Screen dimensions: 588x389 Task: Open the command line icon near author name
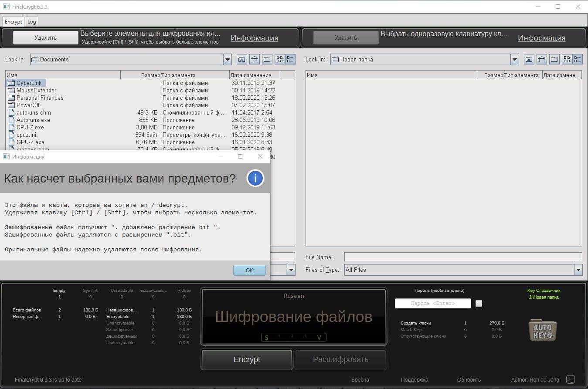tap(570, 379)
